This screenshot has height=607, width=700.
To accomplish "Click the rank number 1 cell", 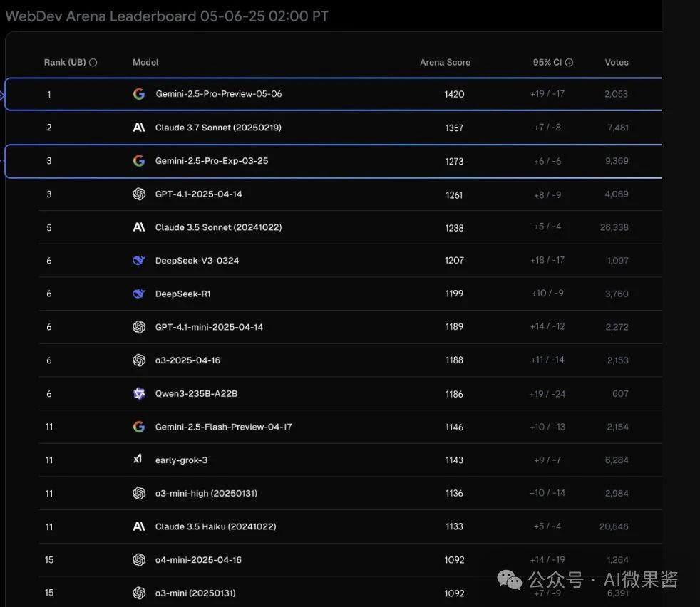I will pos(49,94).
